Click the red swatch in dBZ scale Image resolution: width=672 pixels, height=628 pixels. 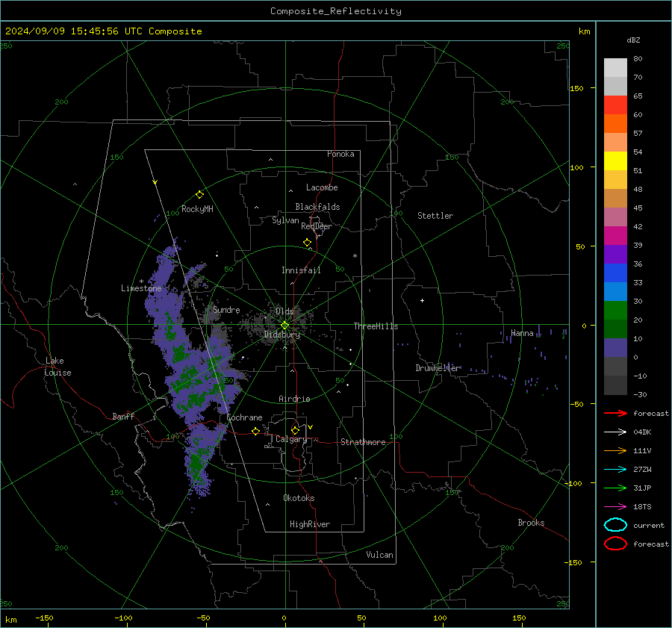[x=615, y=105]
